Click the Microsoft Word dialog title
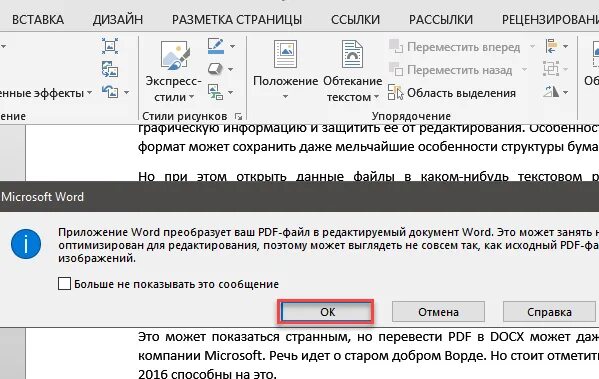The height and width of the screenshot is (379, 599). point(42,197)
